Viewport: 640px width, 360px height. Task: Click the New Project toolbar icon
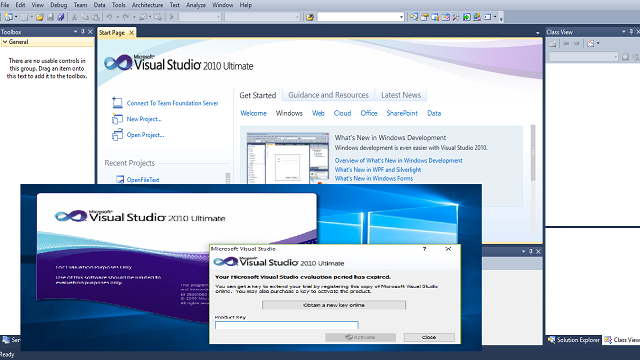tap(9, 17)
